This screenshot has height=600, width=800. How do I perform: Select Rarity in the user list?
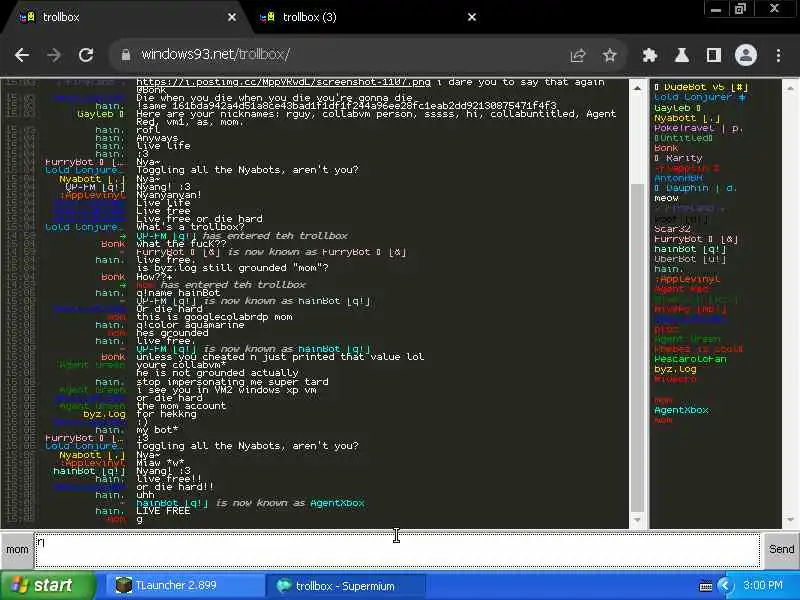(678, 159)
